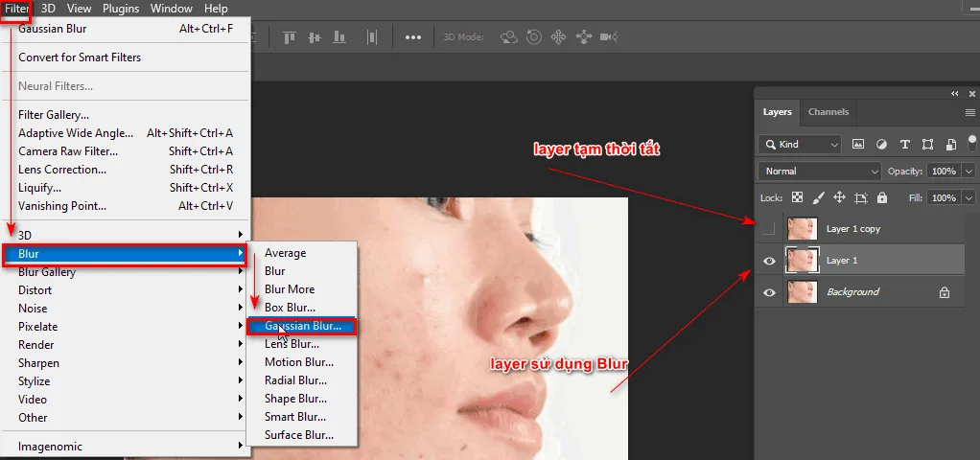Open the Filter menu in menu bar

tap(17, 9)
